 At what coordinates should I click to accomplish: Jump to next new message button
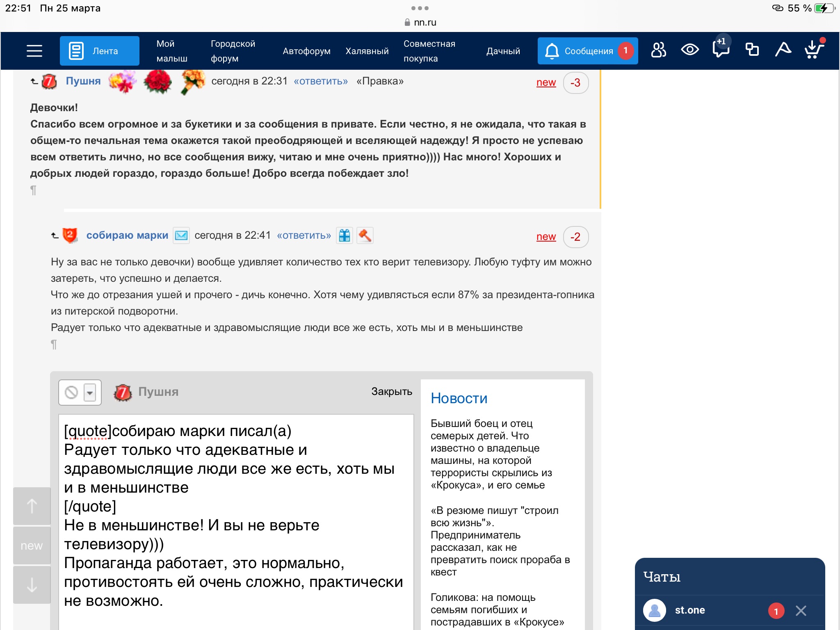(32, 546)
